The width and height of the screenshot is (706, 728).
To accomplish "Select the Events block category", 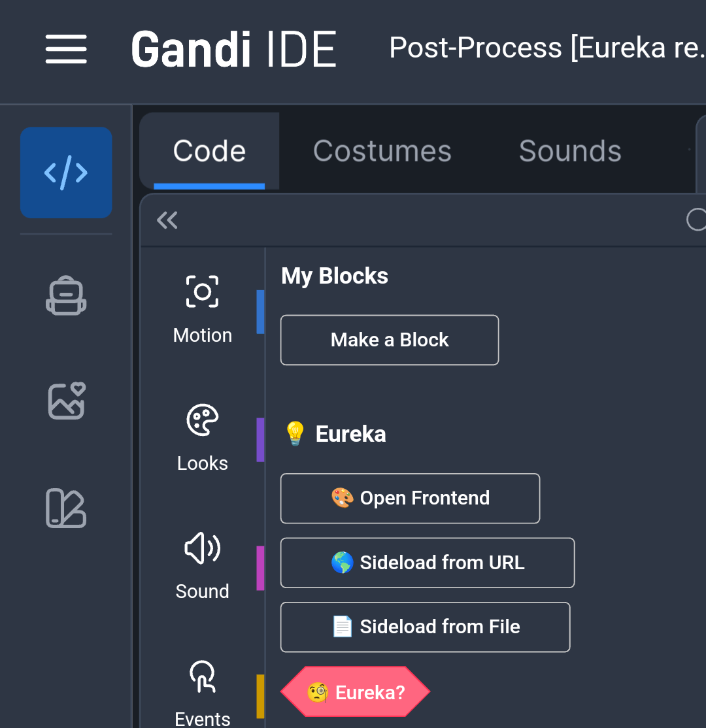I will coord(202,693).
